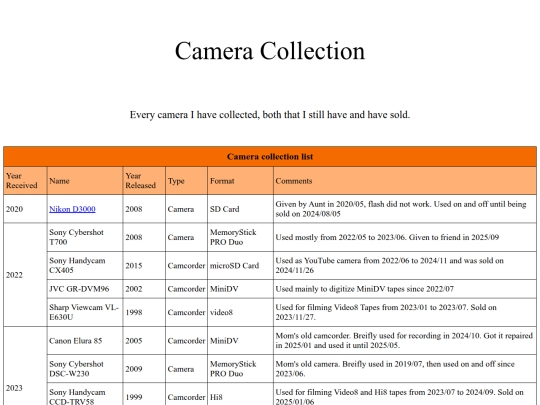This screenshot has height=405, width=540.
Task: Click the 'Comments' column header
Action: tap(405, 181)
